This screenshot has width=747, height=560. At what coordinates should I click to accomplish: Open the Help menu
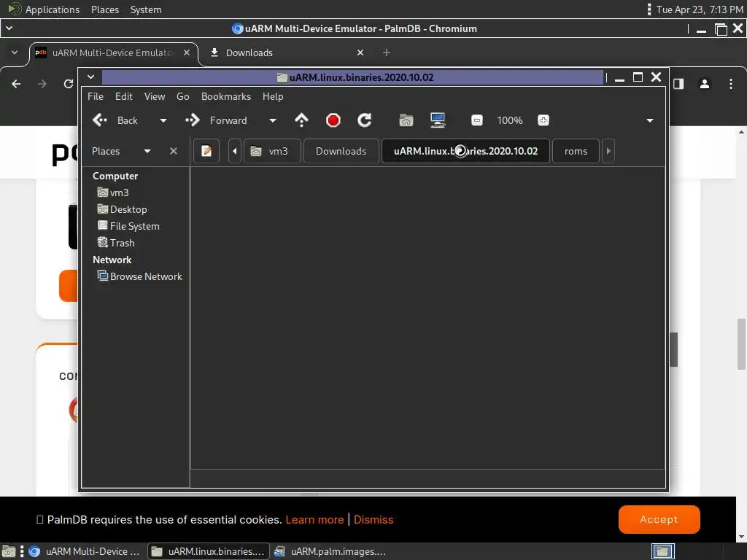(x=273, y=96)
